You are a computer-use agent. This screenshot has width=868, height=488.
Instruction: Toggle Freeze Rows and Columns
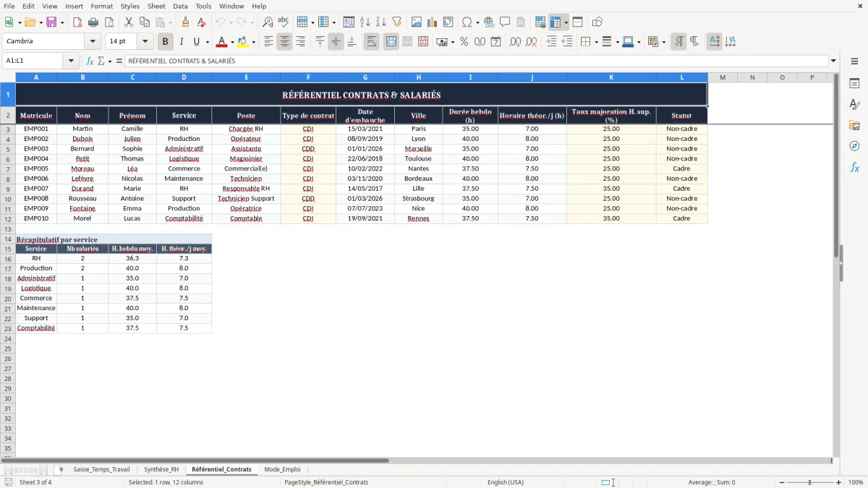pyautogui.click(x=556, y=22)
